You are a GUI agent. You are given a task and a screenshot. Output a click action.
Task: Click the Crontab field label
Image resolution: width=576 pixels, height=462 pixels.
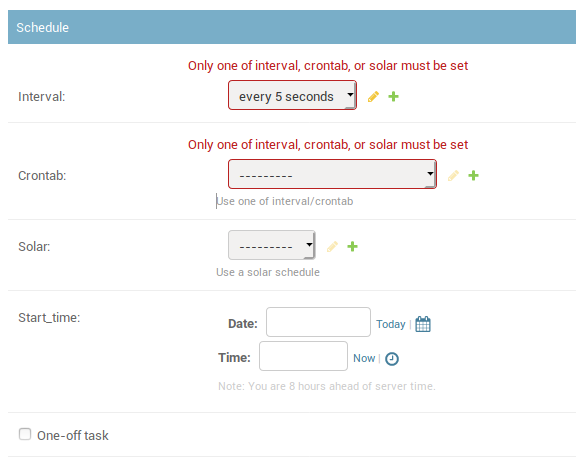42,176
